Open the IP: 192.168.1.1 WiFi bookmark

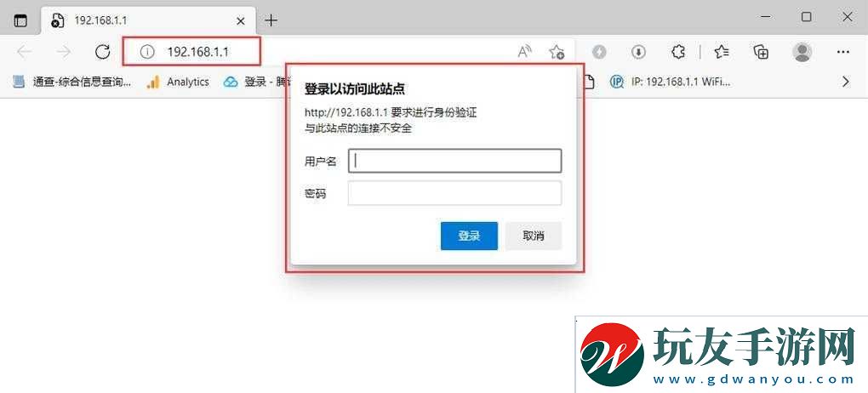coord(671,82)
